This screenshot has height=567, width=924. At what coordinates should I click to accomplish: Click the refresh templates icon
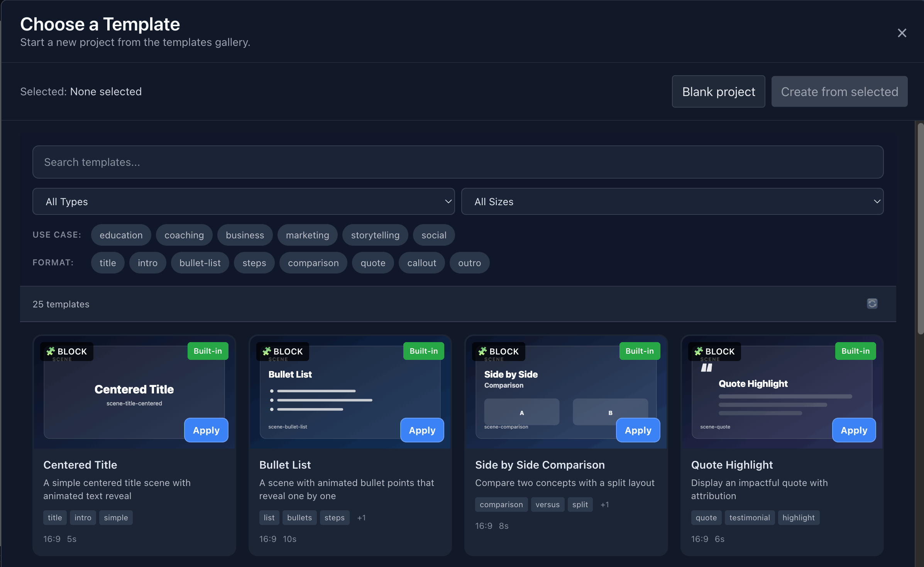coord(872,304)
